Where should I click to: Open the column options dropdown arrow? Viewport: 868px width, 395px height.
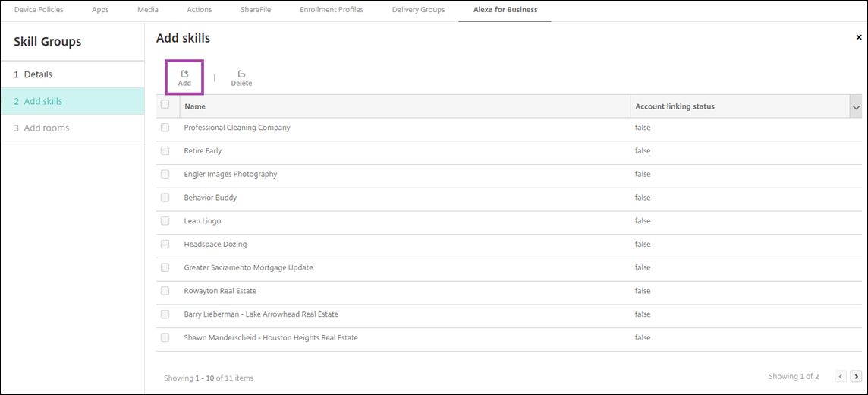pyautogui.click(x=856, y=107)
